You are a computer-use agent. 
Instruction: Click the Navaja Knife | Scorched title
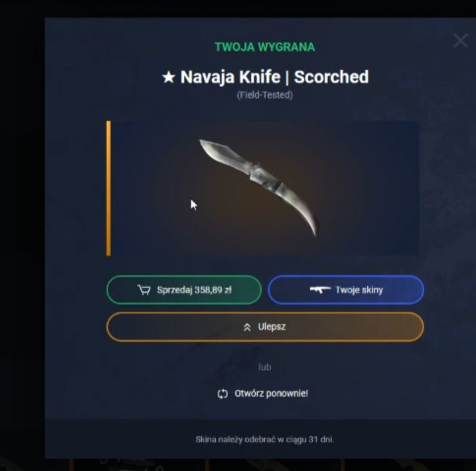(x=266, y=77)
